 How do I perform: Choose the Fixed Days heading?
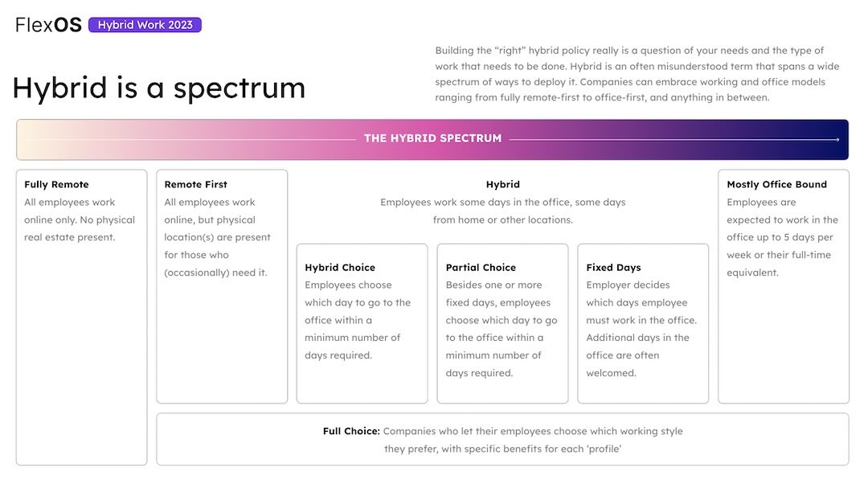point(613,268)
